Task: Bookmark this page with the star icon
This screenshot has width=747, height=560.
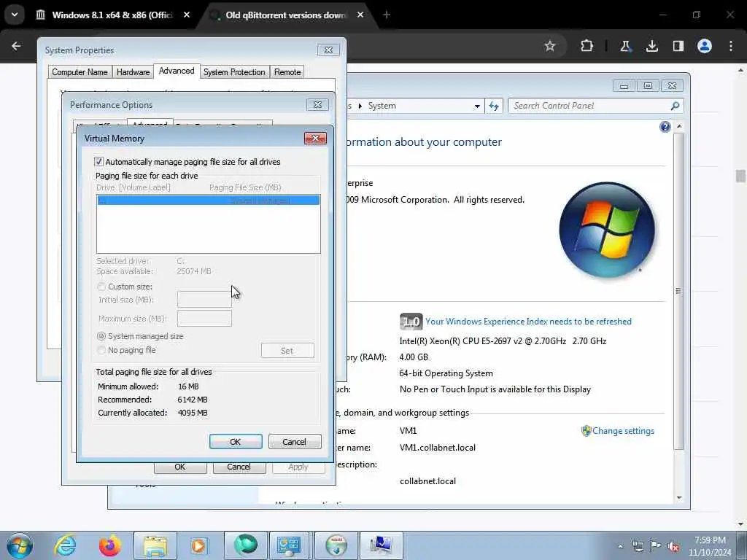Action: coord(550,46)
